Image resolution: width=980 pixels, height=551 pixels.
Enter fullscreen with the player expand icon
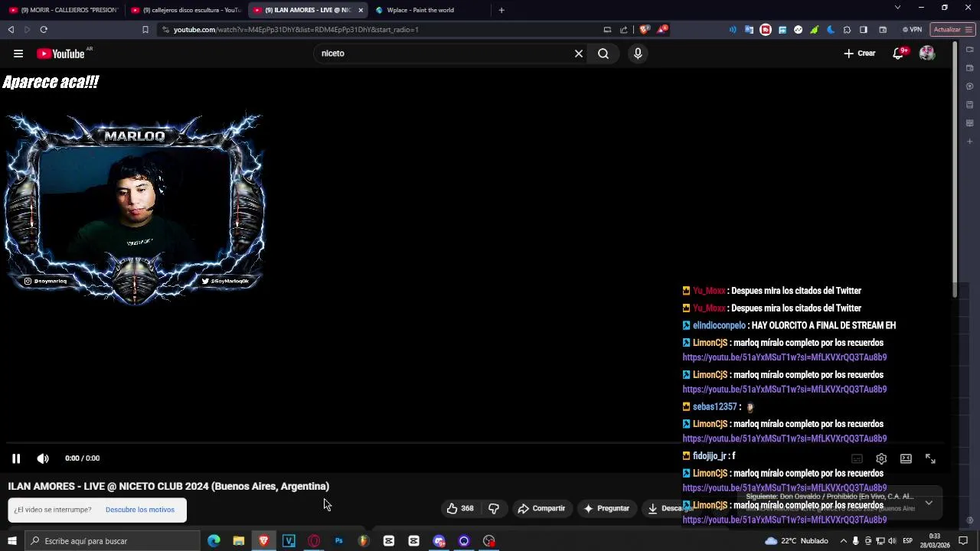pyautogui.click(x=930, y=458)
